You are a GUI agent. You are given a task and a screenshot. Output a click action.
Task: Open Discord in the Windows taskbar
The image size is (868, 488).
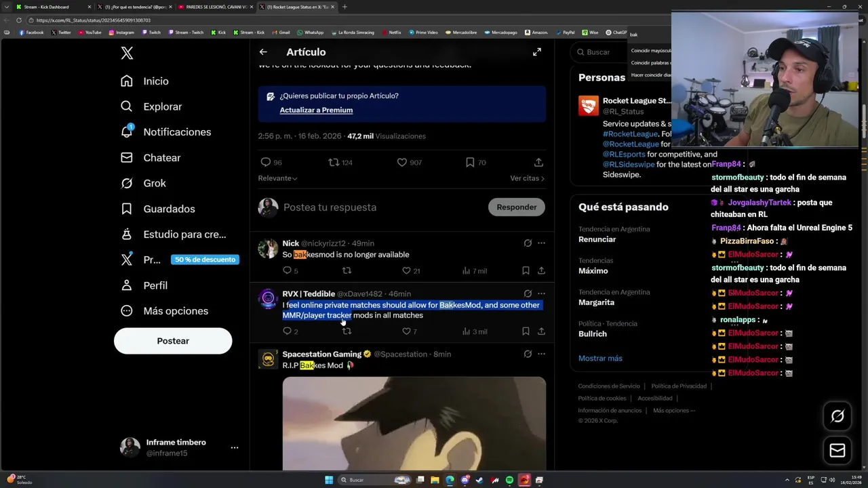[465, 480]
